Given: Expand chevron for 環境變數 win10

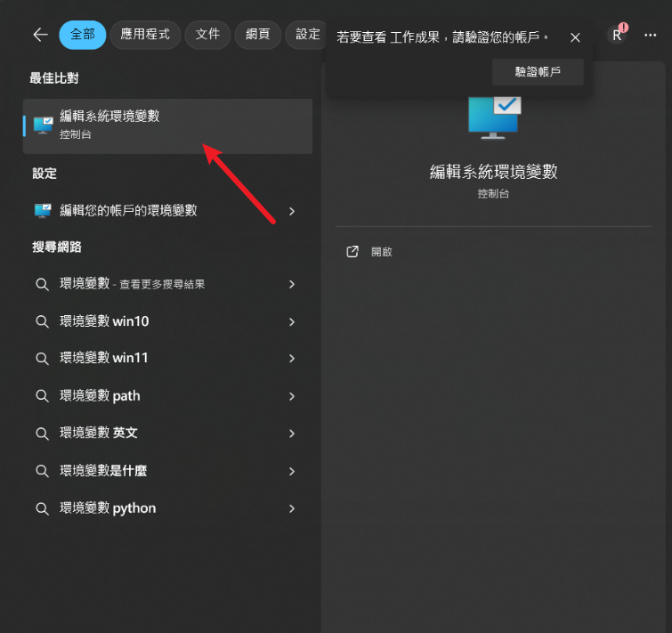Looking at the screenshot, I should tap(292, 322).
